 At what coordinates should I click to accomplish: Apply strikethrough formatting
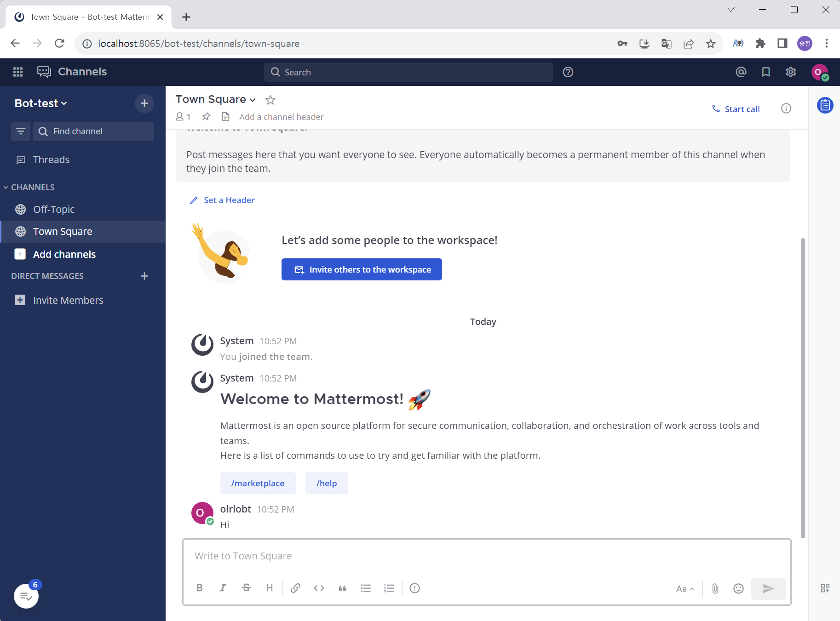[246, 588]
